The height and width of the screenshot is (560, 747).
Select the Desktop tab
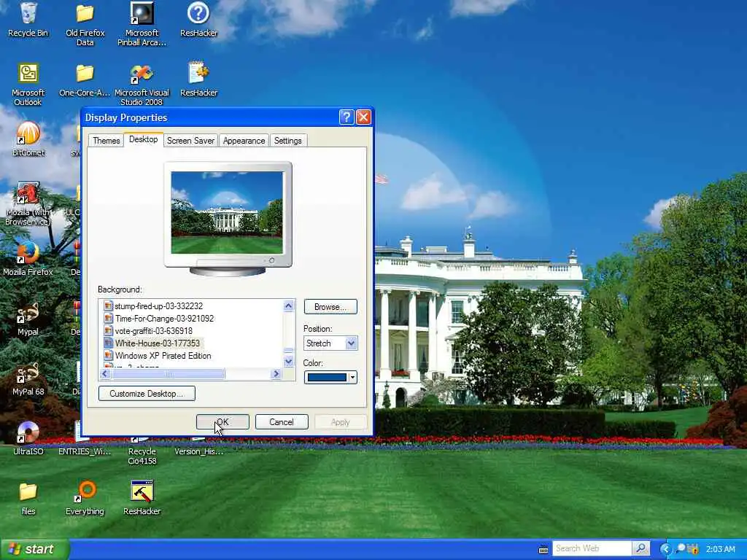coord(144,139)
